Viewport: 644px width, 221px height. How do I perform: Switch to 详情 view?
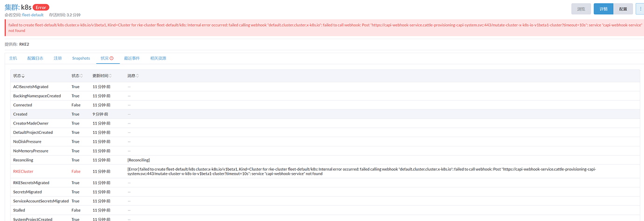click(603, 9)
